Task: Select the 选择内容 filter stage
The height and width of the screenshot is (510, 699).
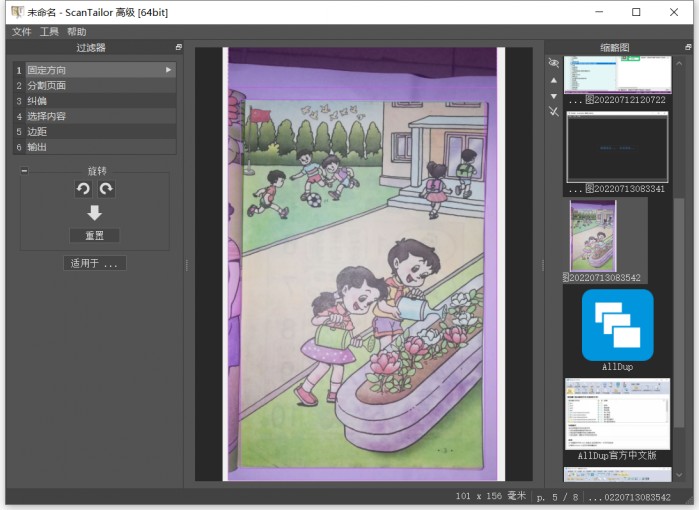Action: coord(46,116)
